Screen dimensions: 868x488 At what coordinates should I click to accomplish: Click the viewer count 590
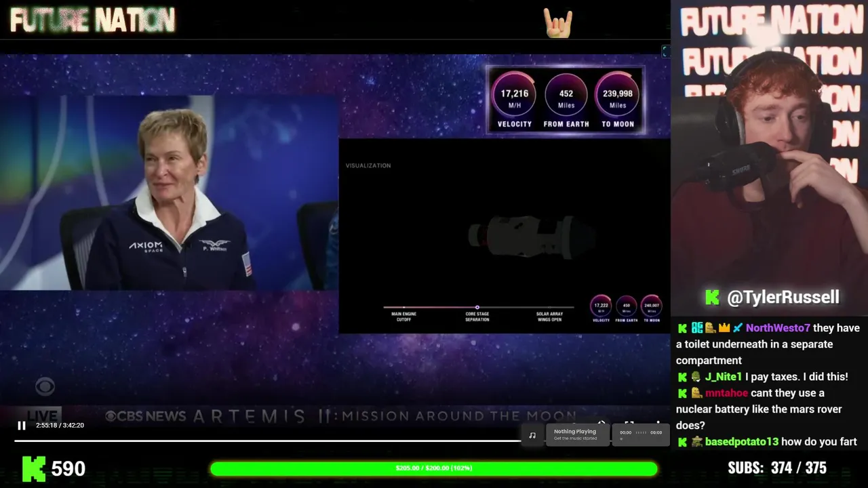click(68, 468)
